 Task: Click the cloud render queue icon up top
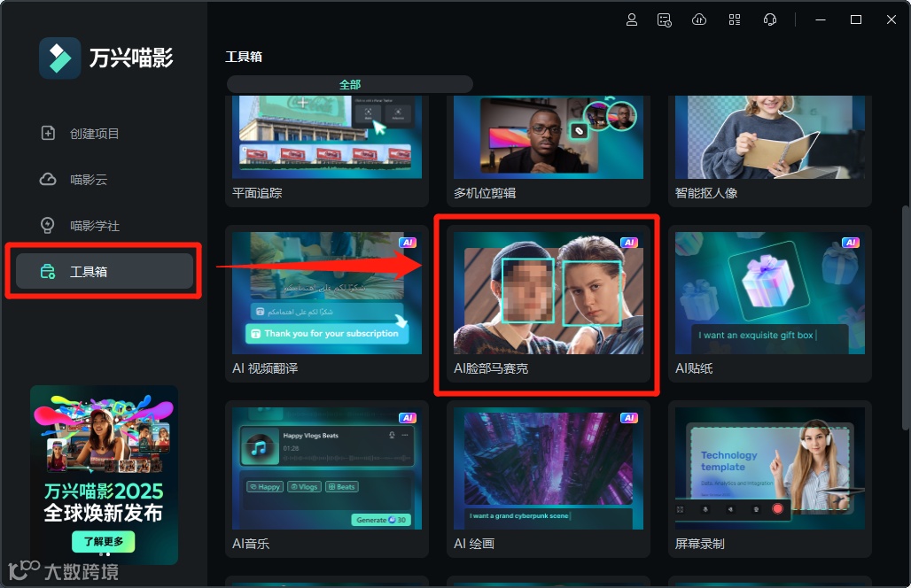tap(699, 19)
